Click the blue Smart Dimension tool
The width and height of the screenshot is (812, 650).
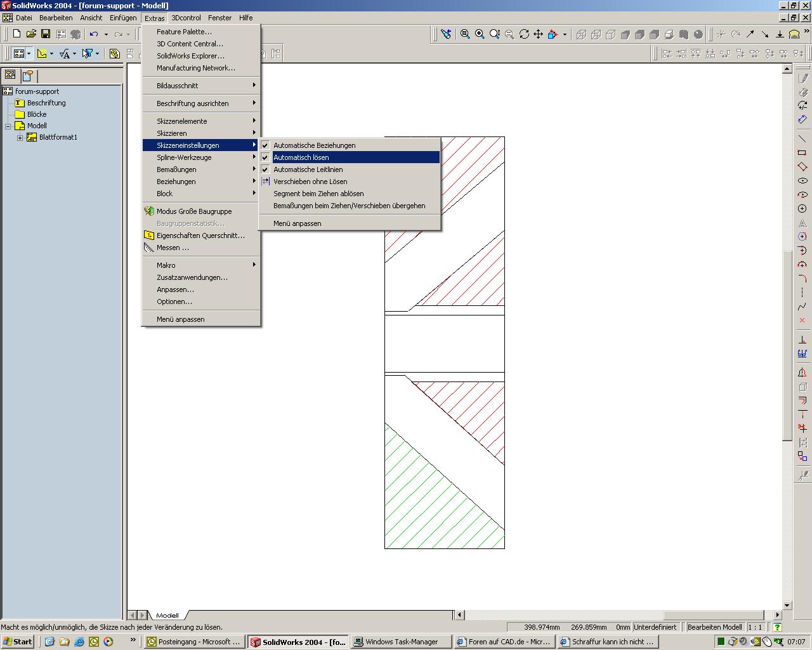click(x=802, y=119)
